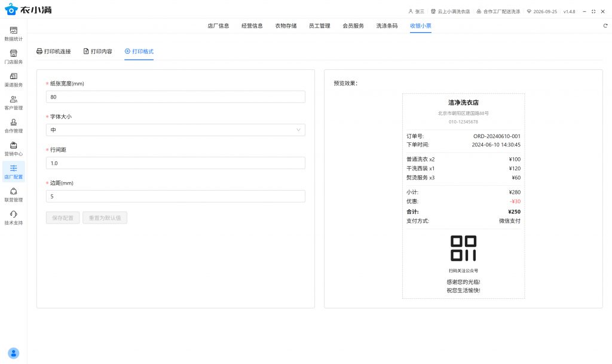The height and width of the screenshot is (364, 612).
Task: Open the 张三 user menu
Action: coord(417,11)
